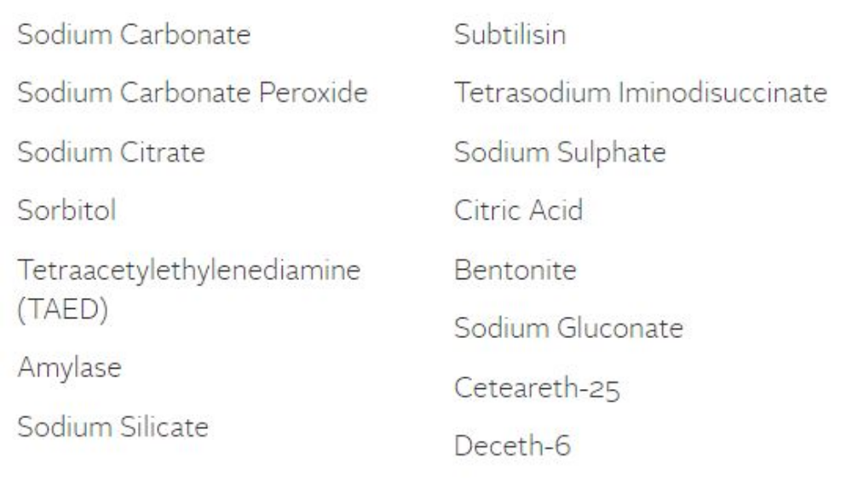Click the long word Tetraacetylethylenediamine
This screenshot has height=504, width=852.
[189, 271]
